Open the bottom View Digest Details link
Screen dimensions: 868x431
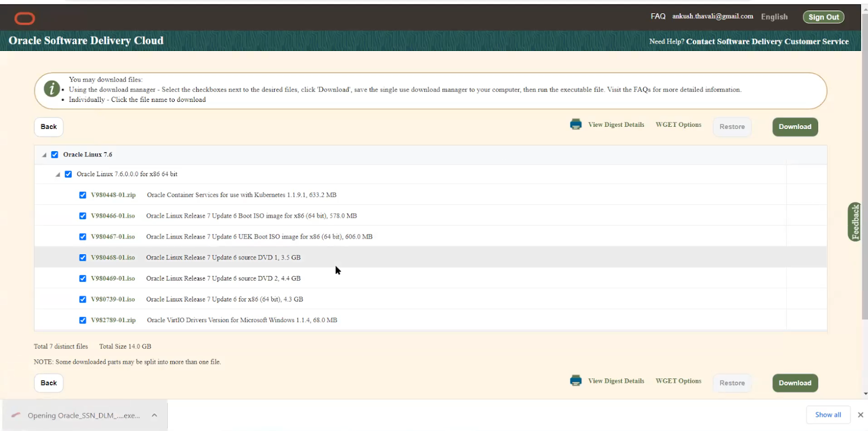pyautogui.click(x=616, y=381)
